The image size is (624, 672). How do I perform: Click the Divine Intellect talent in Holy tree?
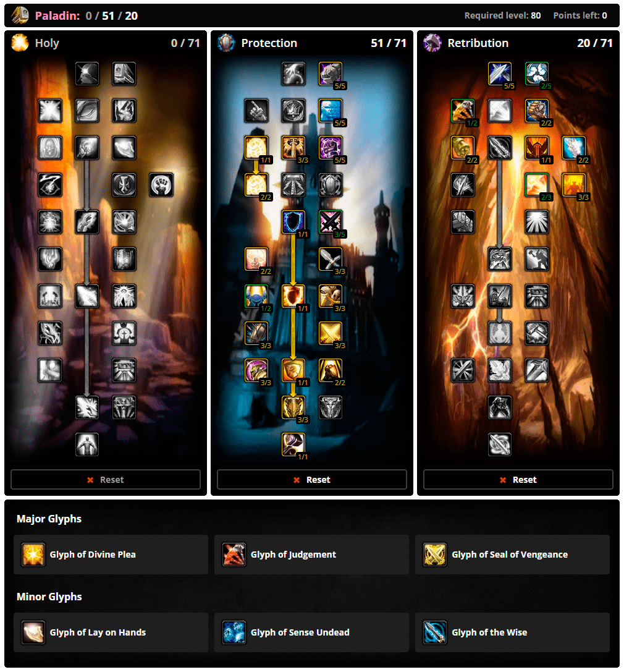[87, 111]
